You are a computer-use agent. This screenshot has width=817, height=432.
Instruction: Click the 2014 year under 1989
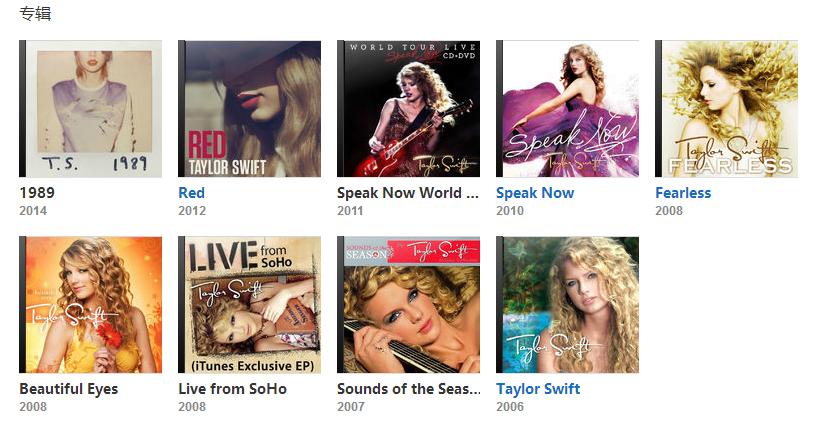33,211
